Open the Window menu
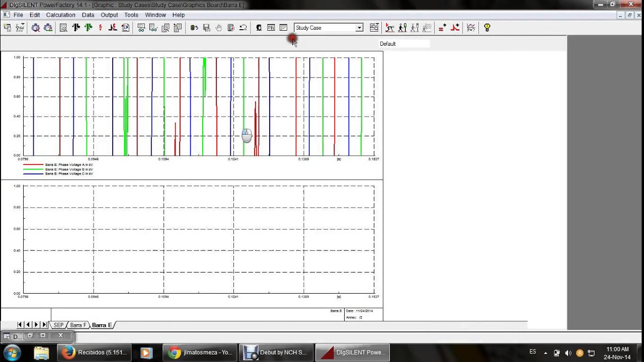 coord(155,15)
